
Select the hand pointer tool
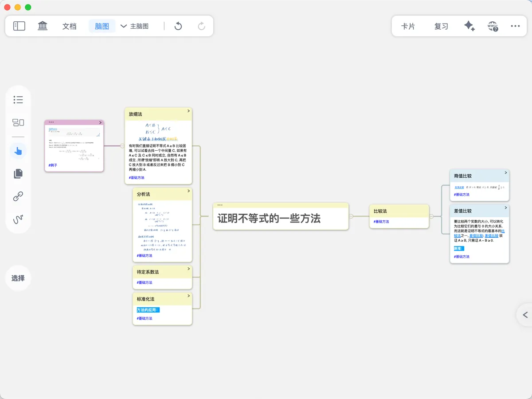18,151
